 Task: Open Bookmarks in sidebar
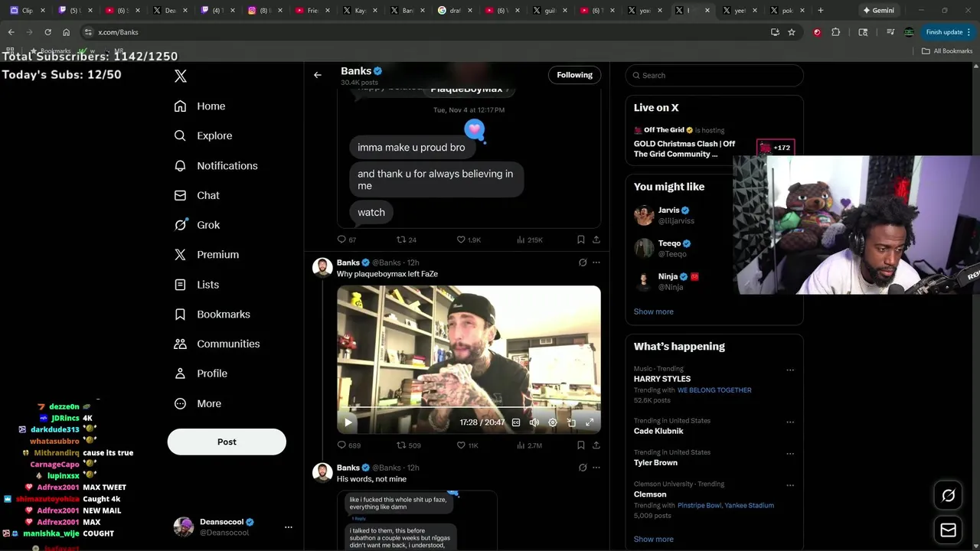(x=212, y=315)
